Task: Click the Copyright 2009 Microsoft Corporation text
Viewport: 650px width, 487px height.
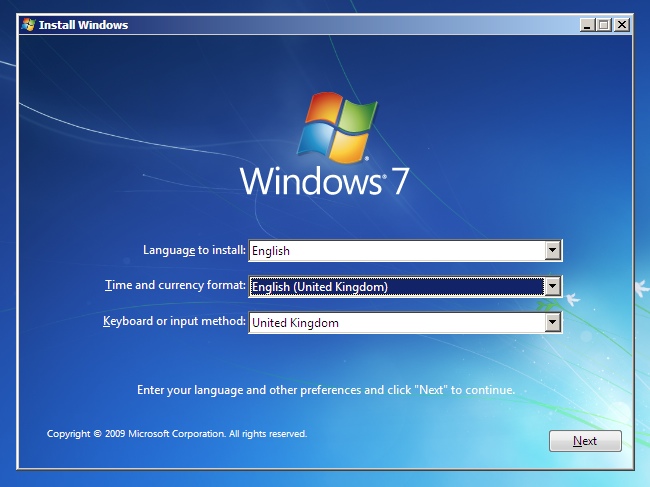Action: [x=177, y=434]
